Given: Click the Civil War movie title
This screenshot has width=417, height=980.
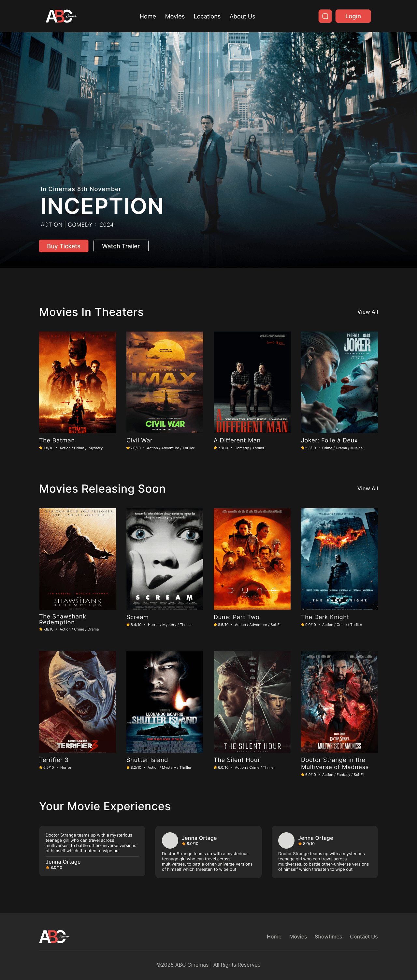Looking at the screenshot, I should point(139,440).
